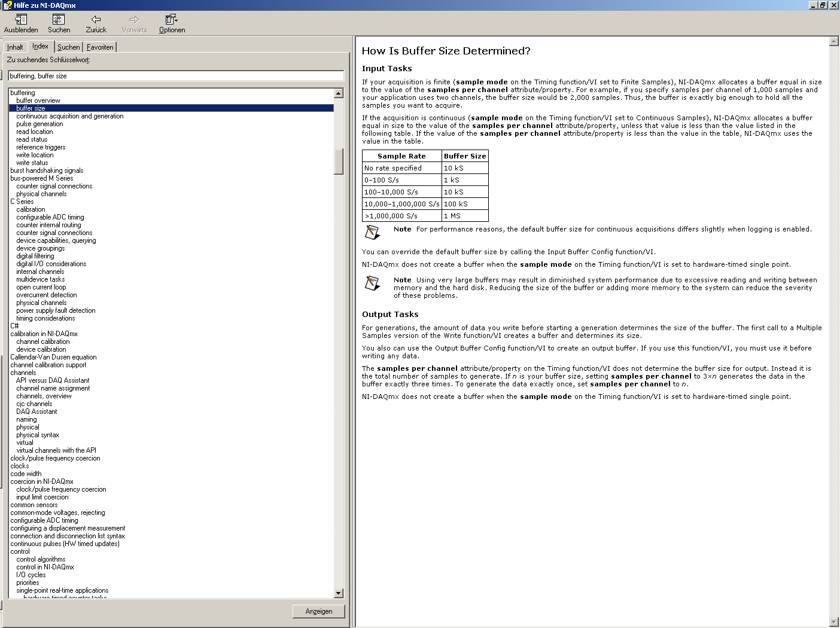840x628 pixels.
Task: Select 'calibration in NI-DAQmx' entry
Action: (x=44, y=334)
